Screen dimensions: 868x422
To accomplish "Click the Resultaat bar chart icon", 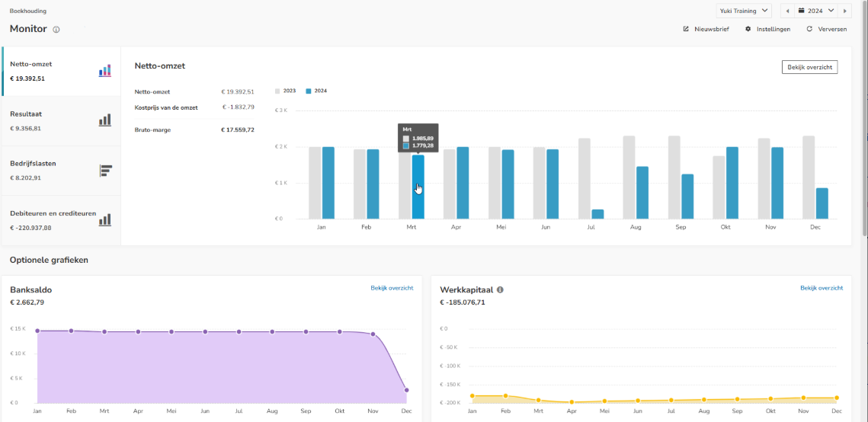I will pos(105,120).
